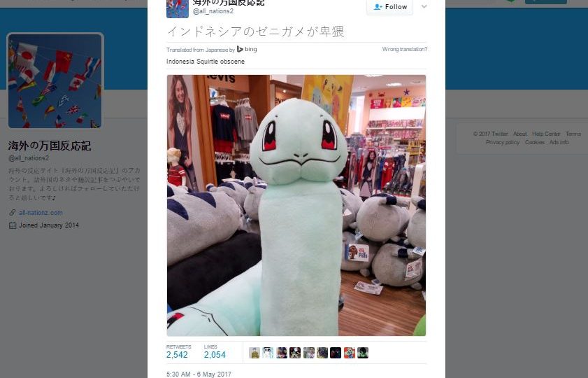Open the flags profile picture
Viewport: 588px width, 378px height.
click(55, 80)
